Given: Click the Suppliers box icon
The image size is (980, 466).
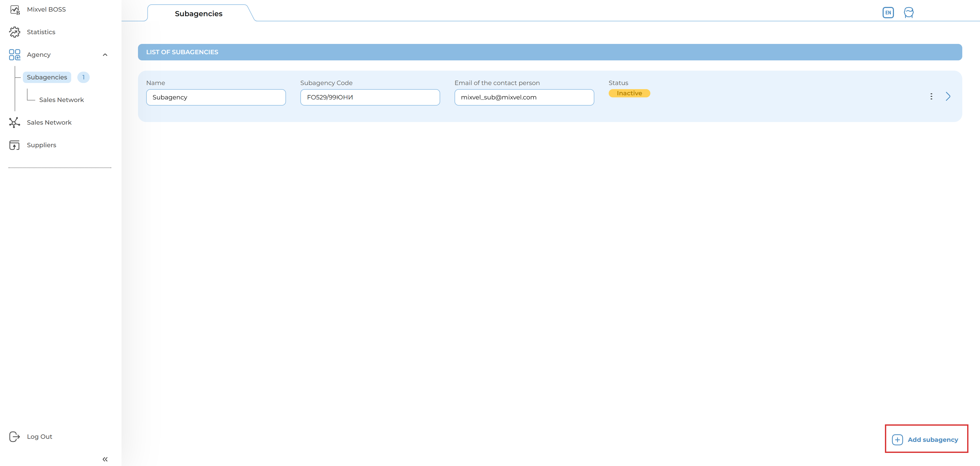Looking at the screenshot, I should [x=14, y=145].
